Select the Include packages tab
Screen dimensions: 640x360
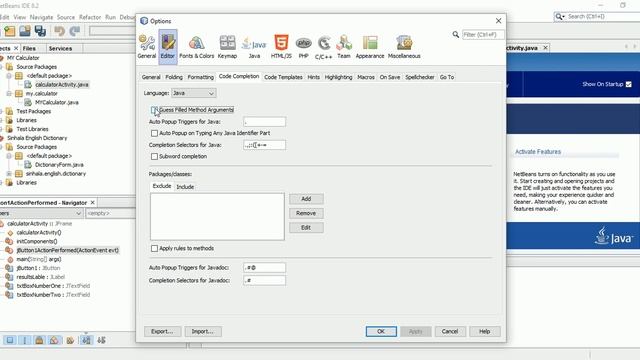point(185,187)
